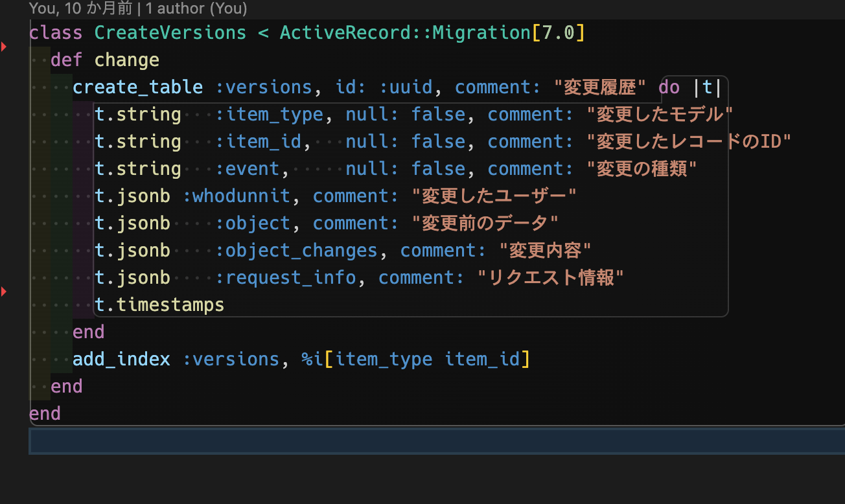Click the |t| block parameter
The image size is (845, 504).
(x=707, y=87)
